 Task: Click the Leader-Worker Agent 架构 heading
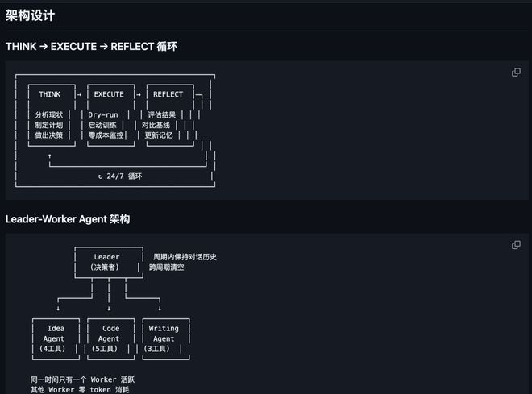[x=68, y=219]
